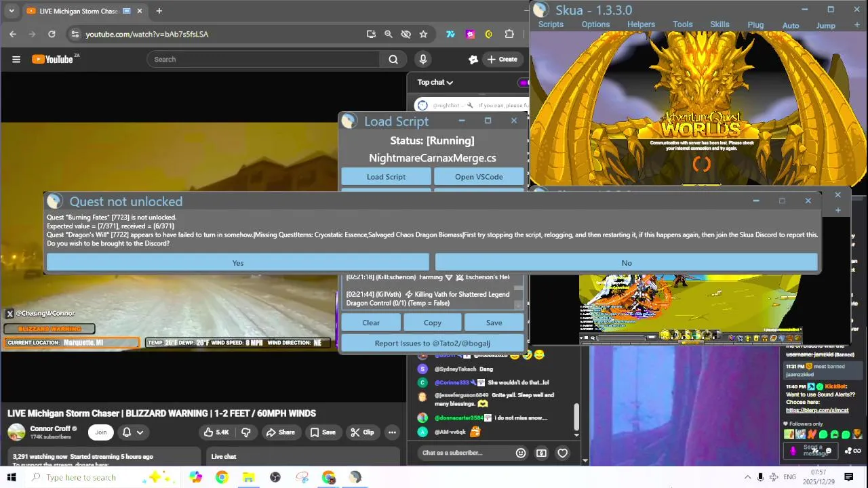The height and width of the screenshot is (488, 868).
Task: Open the Windows notification center
Action: click(x=848, y=477)
